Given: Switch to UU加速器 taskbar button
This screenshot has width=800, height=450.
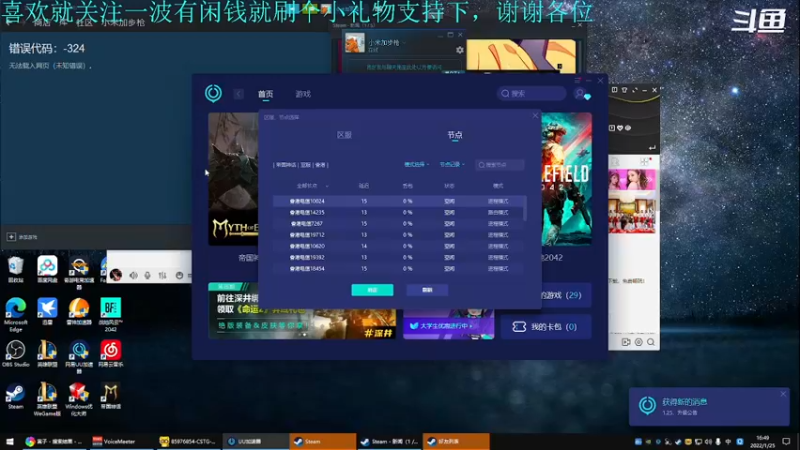Looking at the screenshot, I should (x=255, y=441).
